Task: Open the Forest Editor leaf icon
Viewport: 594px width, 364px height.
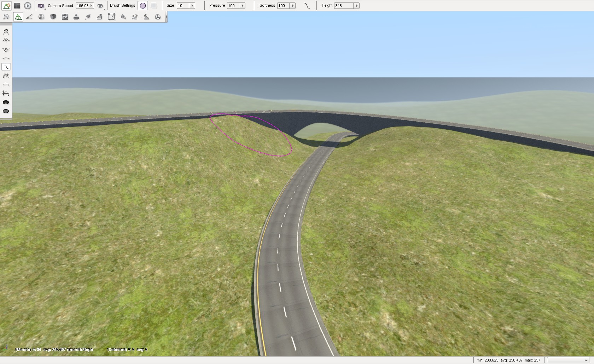Action: coord(88,17)
